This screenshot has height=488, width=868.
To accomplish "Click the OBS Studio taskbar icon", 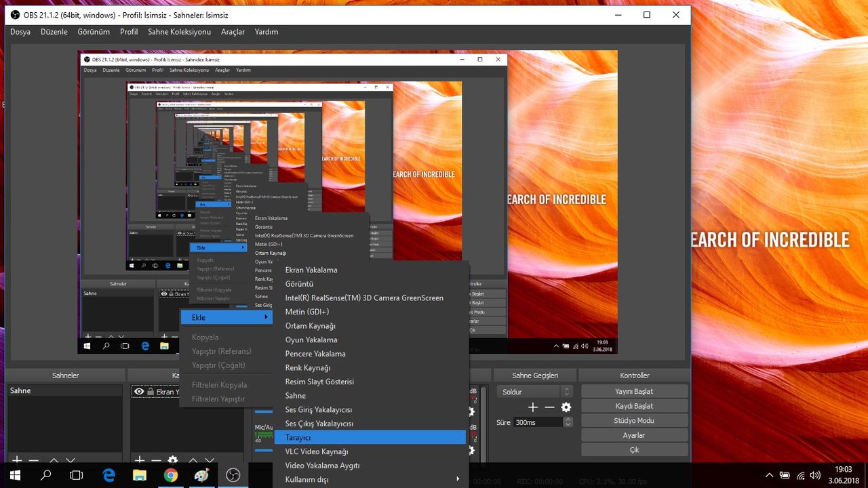I will point(233,475).
